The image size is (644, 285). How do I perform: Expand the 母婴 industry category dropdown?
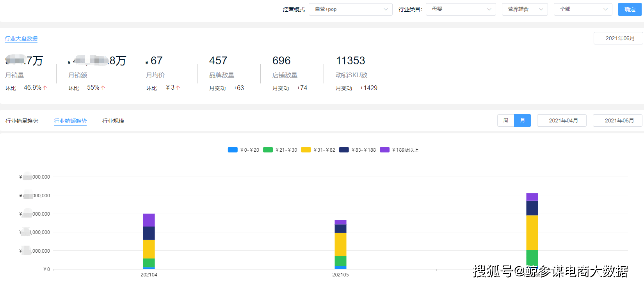click(461, 9)
